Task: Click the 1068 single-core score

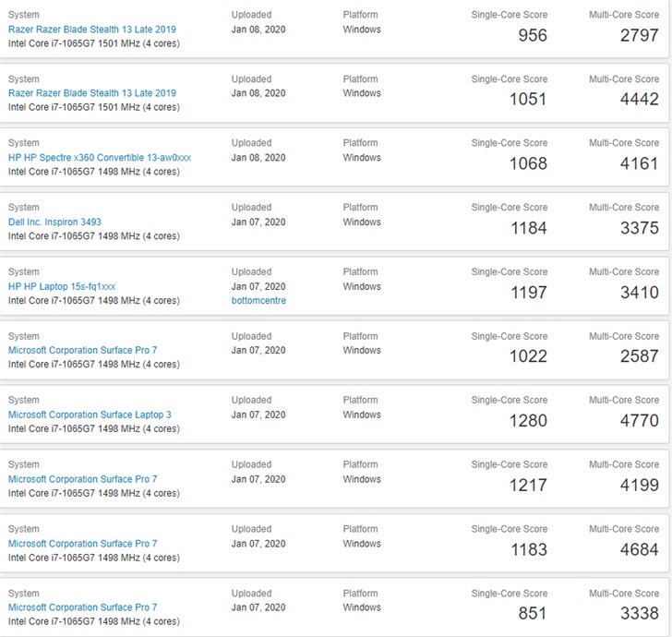Action: (x=528, y=164)
